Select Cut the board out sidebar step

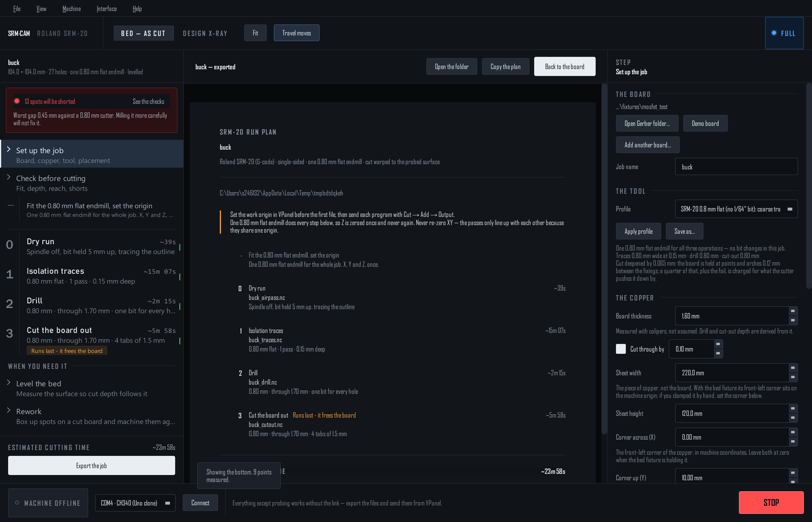tap(92, 340)
